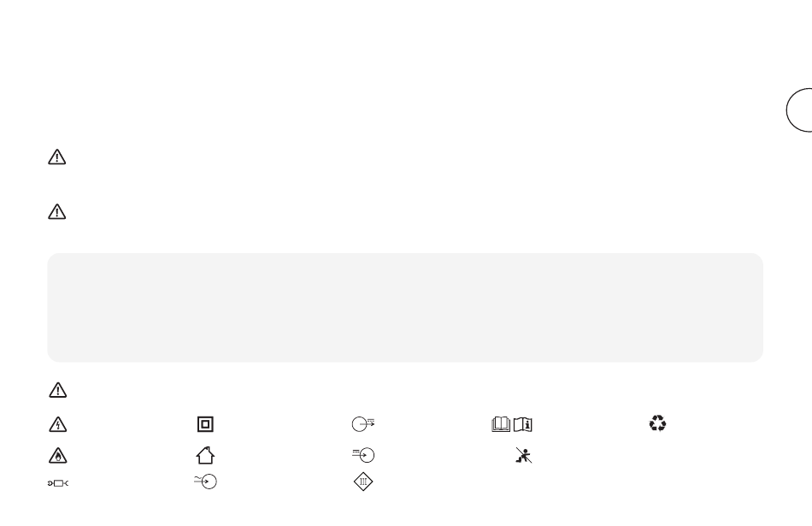Viewport: 812px width, 526px height.
Task: Click the information booklet icon
Action: pyautogui.click(x=522, y=424)
